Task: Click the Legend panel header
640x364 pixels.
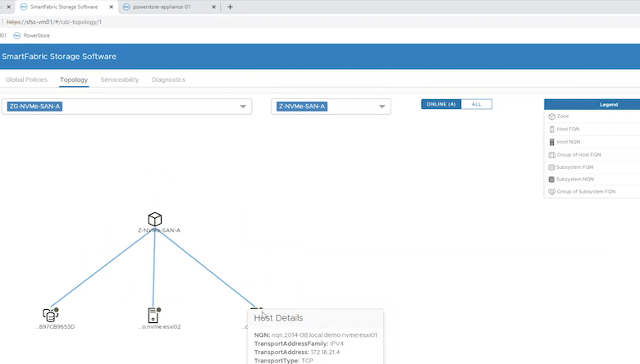Action: pyautogui.click(x=592, y=105)
